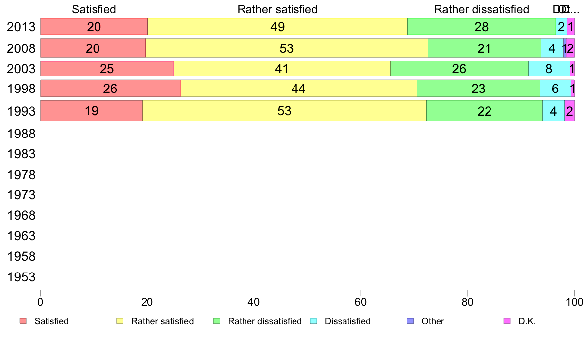Click the 60 tick on the x-axis
This screenshot has height=364, width=588.
[361, 301]
